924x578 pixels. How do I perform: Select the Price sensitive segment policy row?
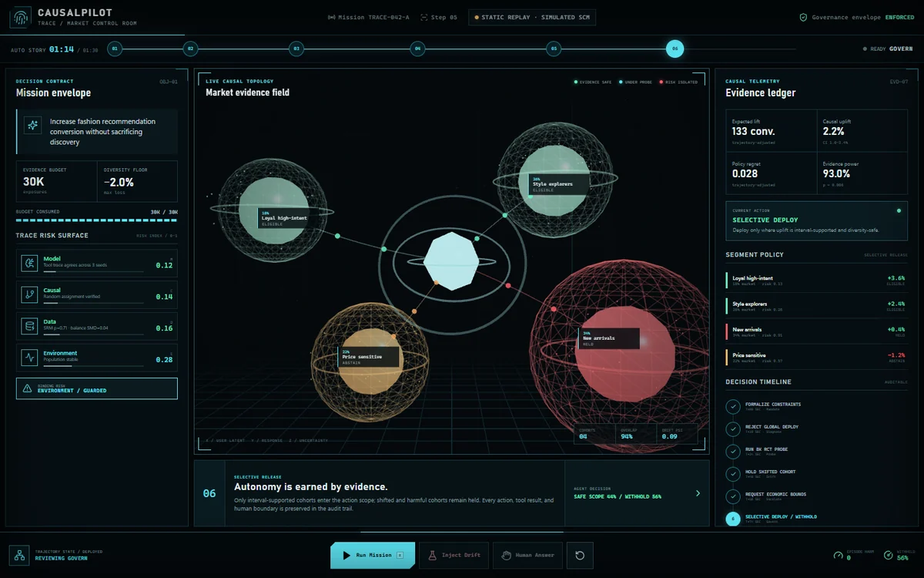click(817, 358)
